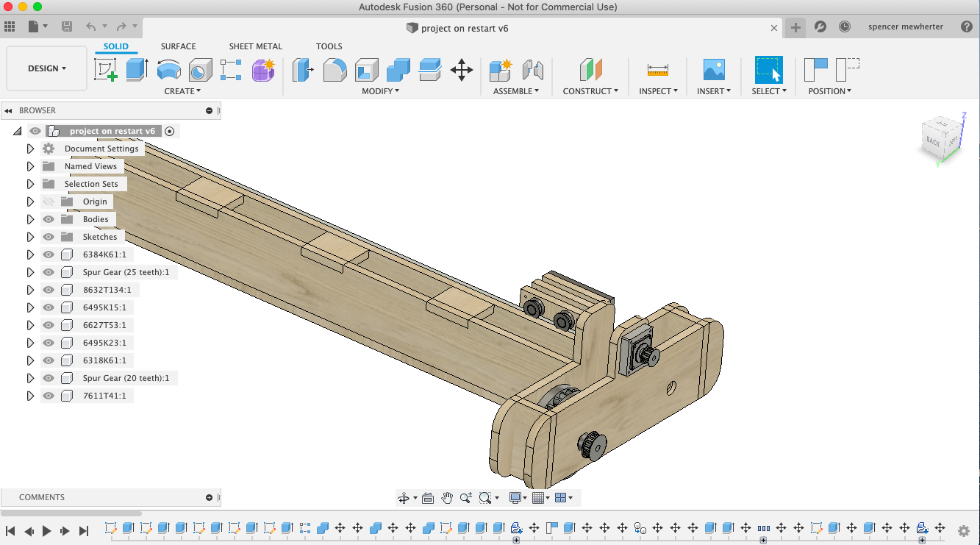Switch to the TOOLS tab
The height and width of the screenshot is (545, 980).
(x=329, y=46)
